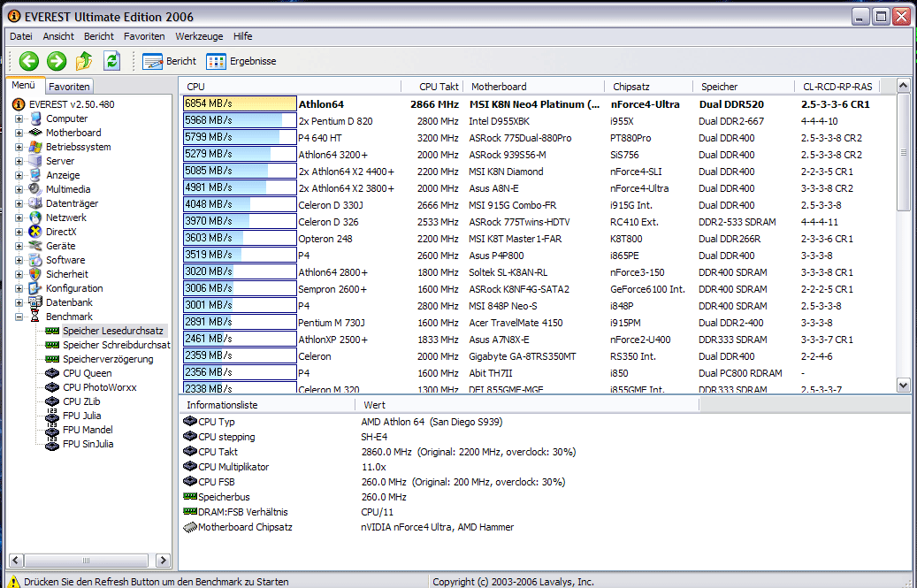Open the Hilfe menu
The width and height of the screenshot is (917, 588).
242,36
